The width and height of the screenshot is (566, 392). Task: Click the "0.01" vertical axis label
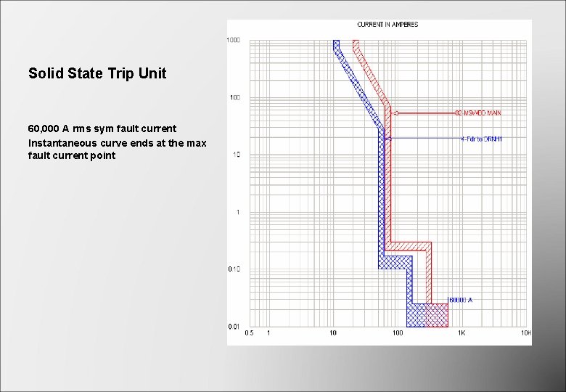pos(234,327)
